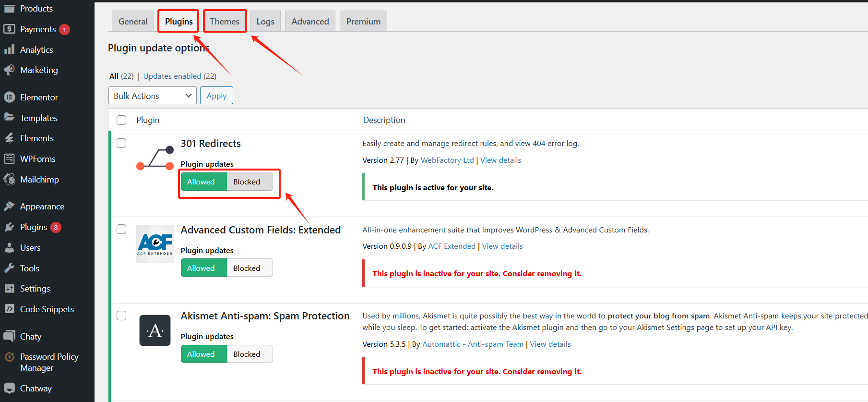Click the Tools wrench icon

coord(9,268)
